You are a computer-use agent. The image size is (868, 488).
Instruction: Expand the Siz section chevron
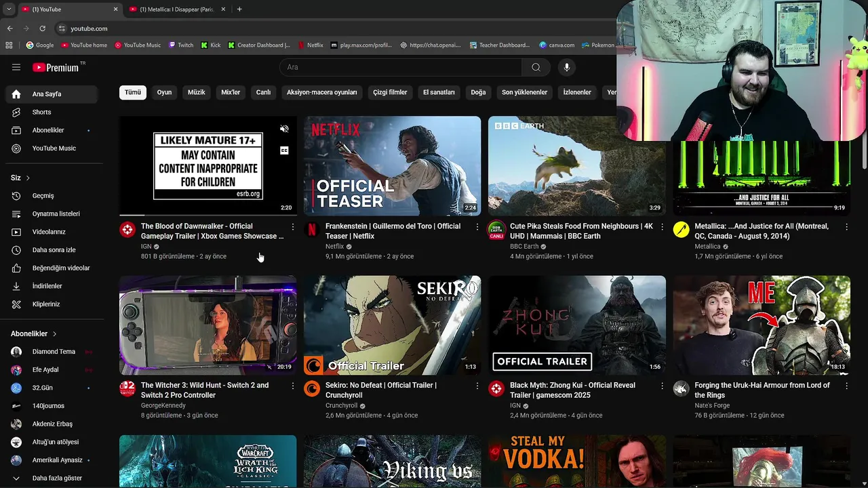tap(28, 178)
